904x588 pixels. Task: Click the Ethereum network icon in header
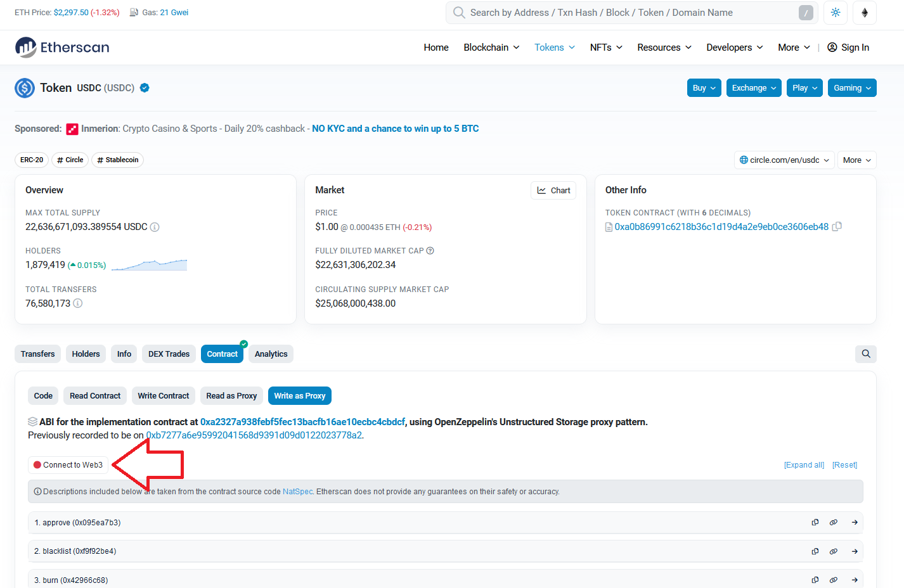[x=865, y=13]
